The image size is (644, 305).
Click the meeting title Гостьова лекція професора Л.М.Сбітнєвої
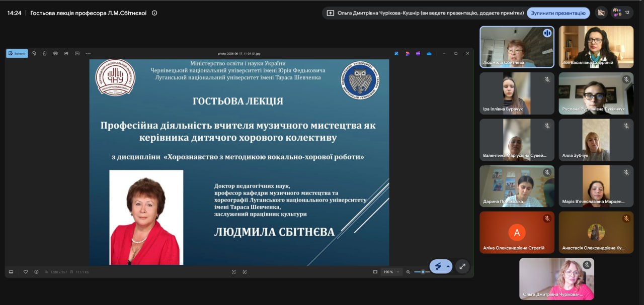(89, 13)
